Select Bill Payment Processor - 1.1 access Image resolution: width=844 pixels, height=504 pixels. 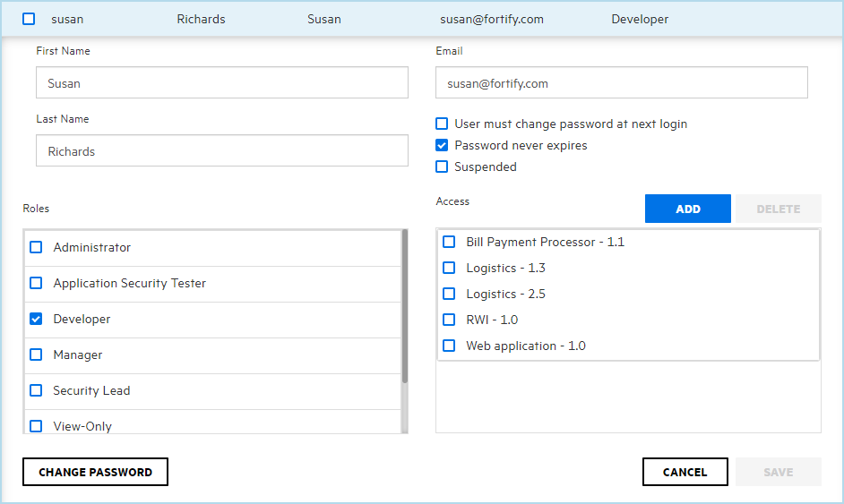(450, 243)
